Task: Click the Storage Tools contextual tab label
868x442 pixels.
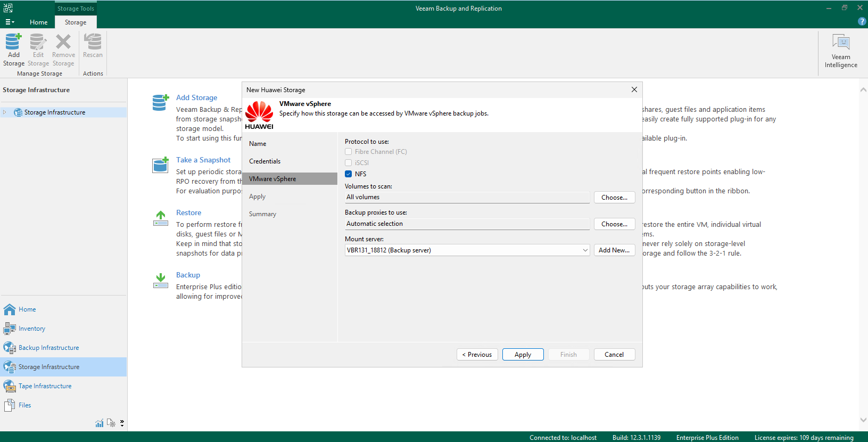Action: coord(76,9)
